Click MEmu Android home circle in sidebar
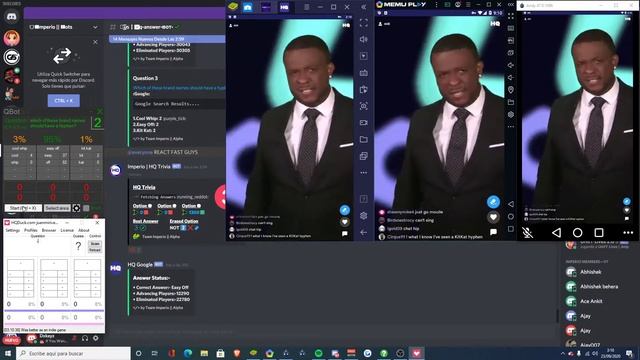The width and height of the screenshot is (640, 360). pos(511,216)
